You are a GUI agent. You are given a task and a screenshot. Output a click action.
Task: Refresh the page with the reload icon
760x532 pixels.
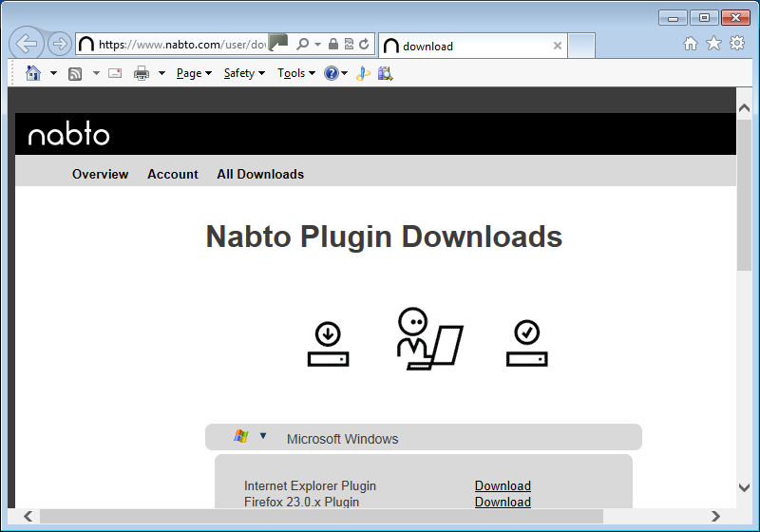tap(364, 44)
